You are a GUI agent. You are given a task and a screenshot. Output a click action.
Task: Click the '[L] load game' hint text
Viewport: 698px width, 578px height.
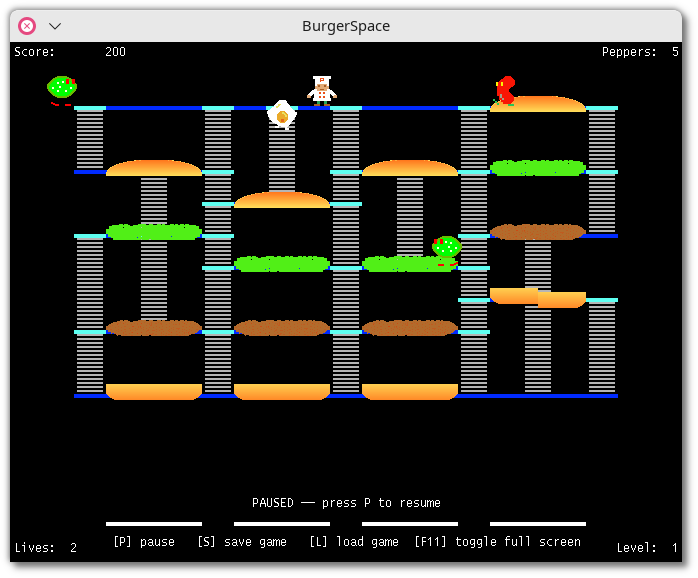354,541
